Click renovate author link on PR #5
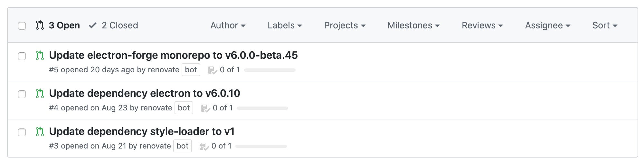Image resolution: width=644 pixels, height=164 pixels. pos(163,70)
